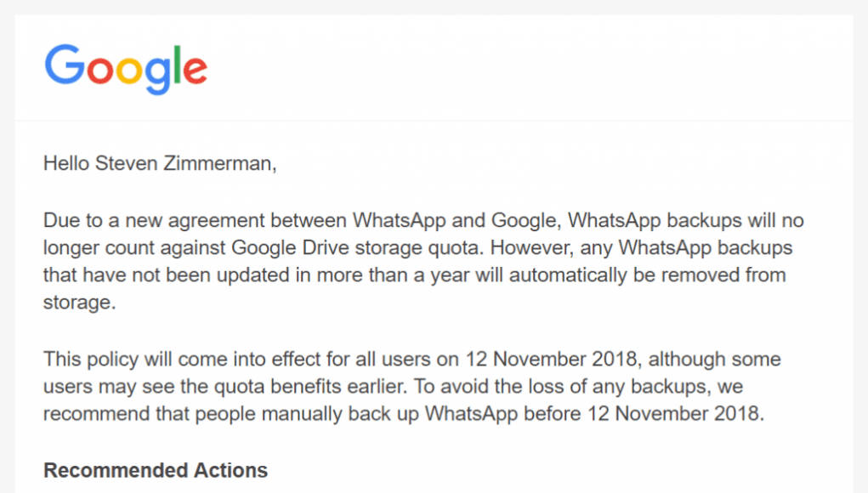Click the line starting that have not been updated

[415, 275]
